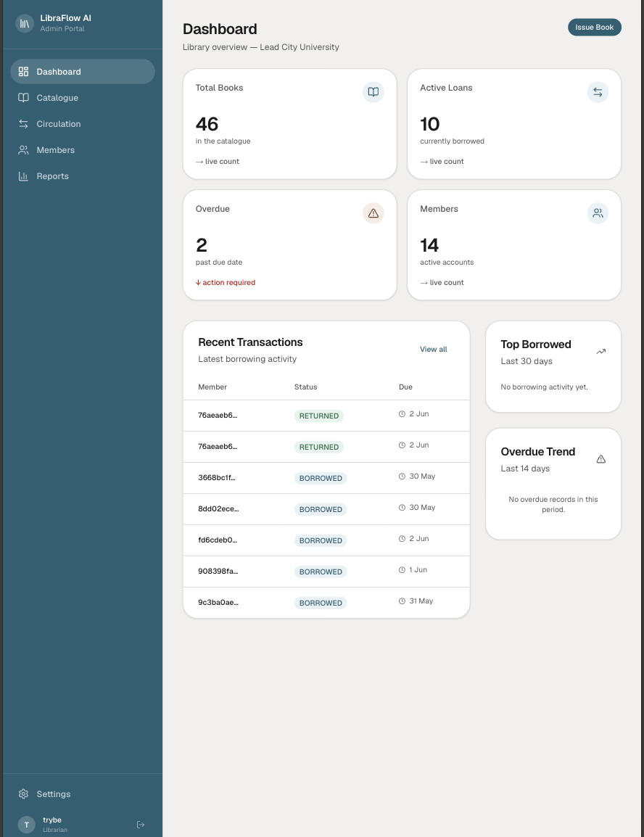Select member 9c3ba0ae… in transactions
The width and height of the screenshot is (644, 837).
tap(218, 603)
